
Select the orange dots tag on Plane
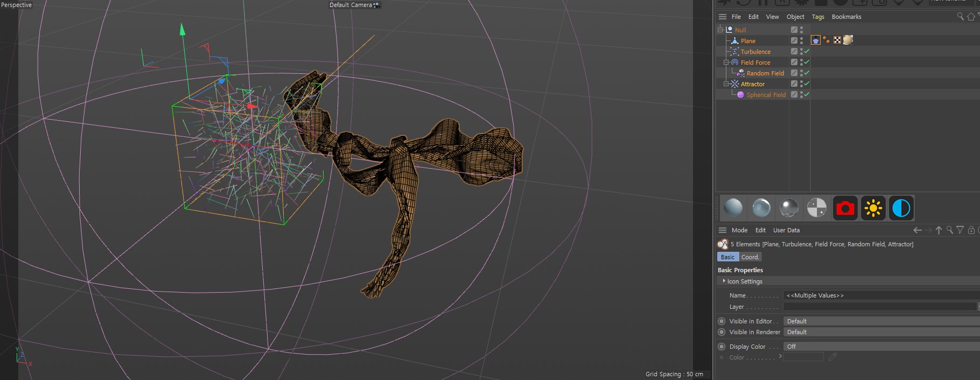pos(827,40)
